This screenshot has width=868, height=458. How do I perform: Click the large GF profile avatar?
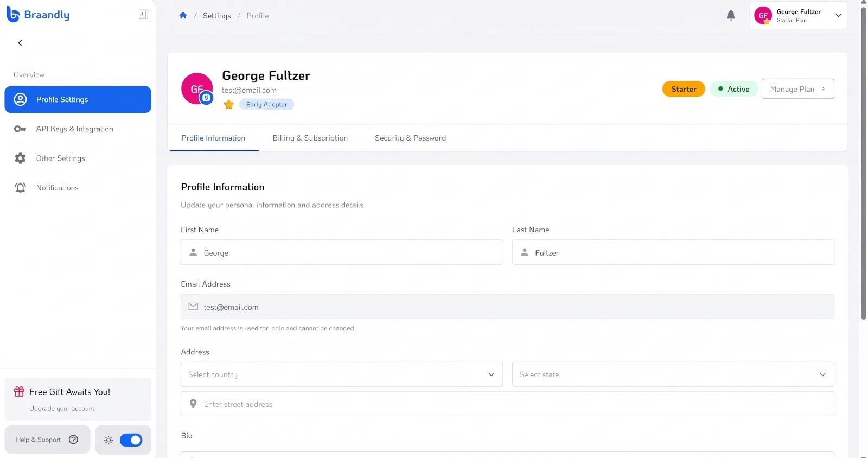[x=197, y=88]
